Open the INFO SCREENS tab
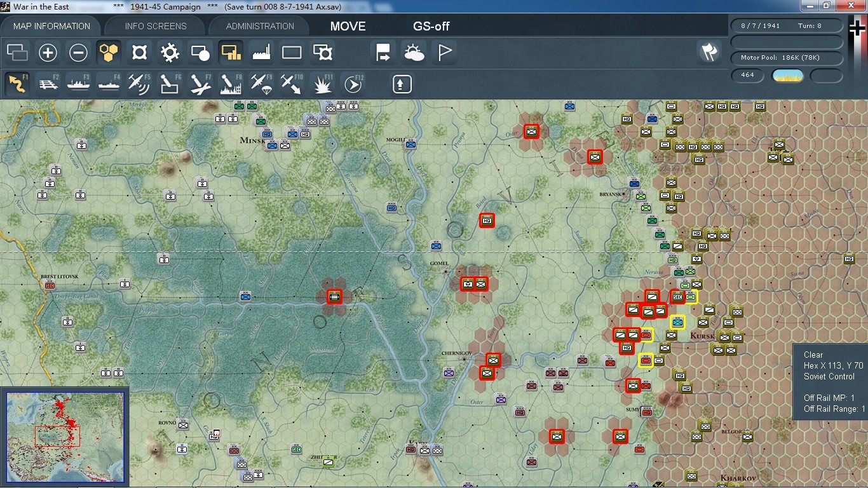The image size is (868, 488). tap(156, 26)
